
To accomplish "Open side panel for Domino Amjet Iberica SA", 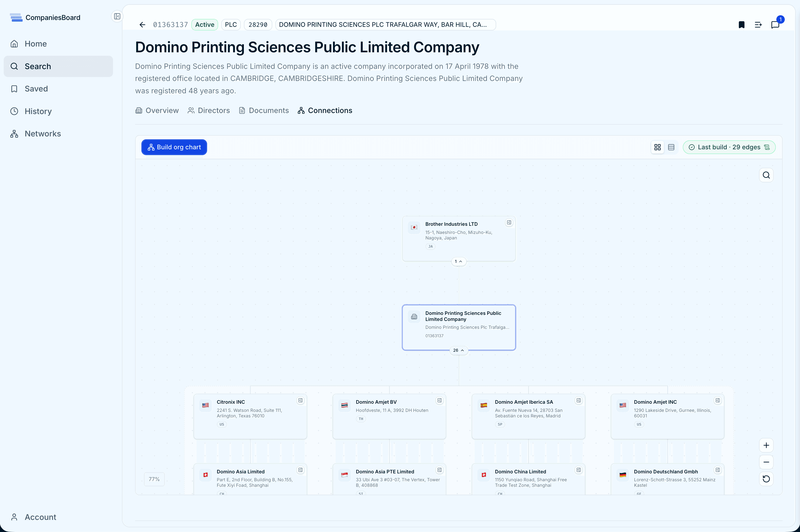I will pos(579,400).
